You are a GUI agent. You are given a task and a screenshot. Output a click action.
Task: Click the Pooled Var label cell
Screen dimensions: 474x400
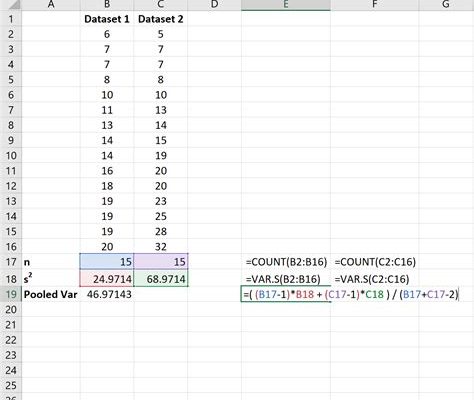click(x=51, y=294)
